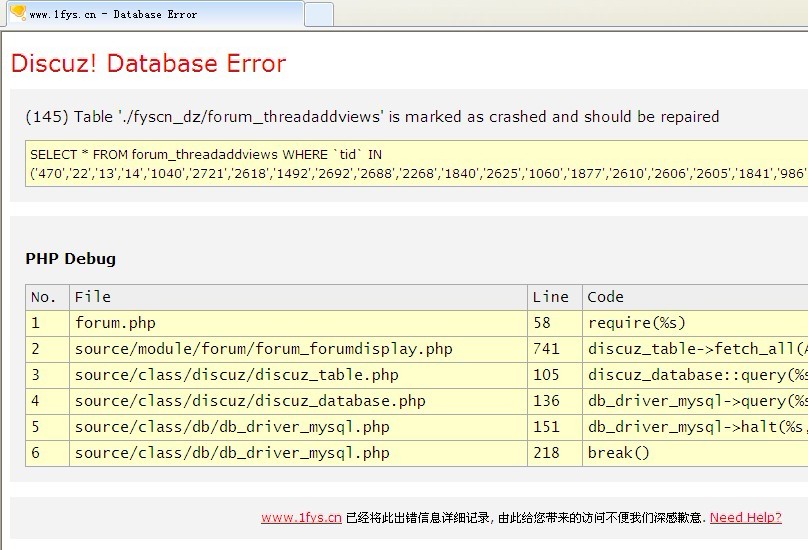Click the 'Need Help?' link
808x550 pixels.
pos(746,518)
